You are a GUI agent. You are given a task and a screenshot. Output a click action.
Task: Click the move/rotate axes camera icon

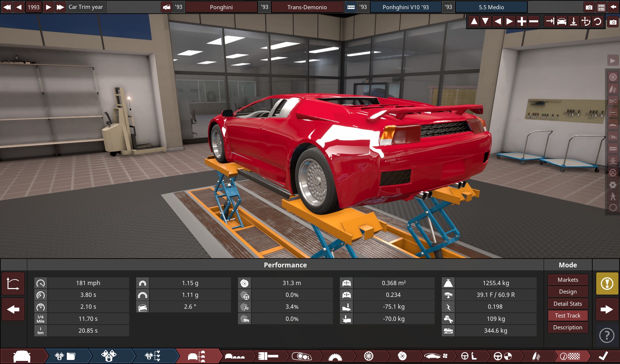click(586, 22)
